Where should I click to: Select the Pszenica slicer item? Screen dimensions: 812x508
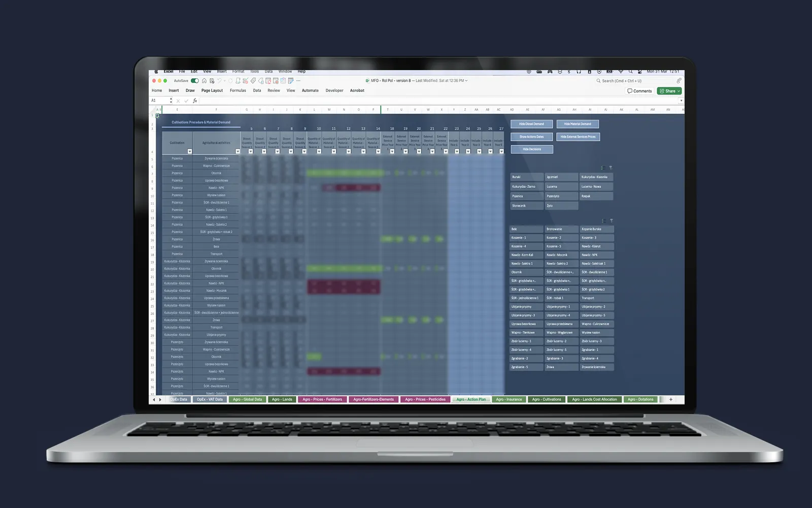pyautogui.click(x=526, y=196)
